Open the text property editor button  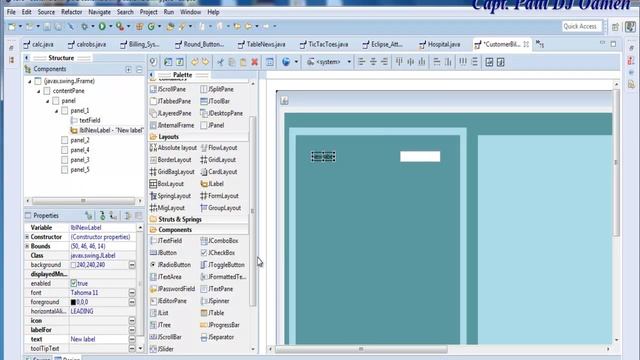[x=132, y=339]
